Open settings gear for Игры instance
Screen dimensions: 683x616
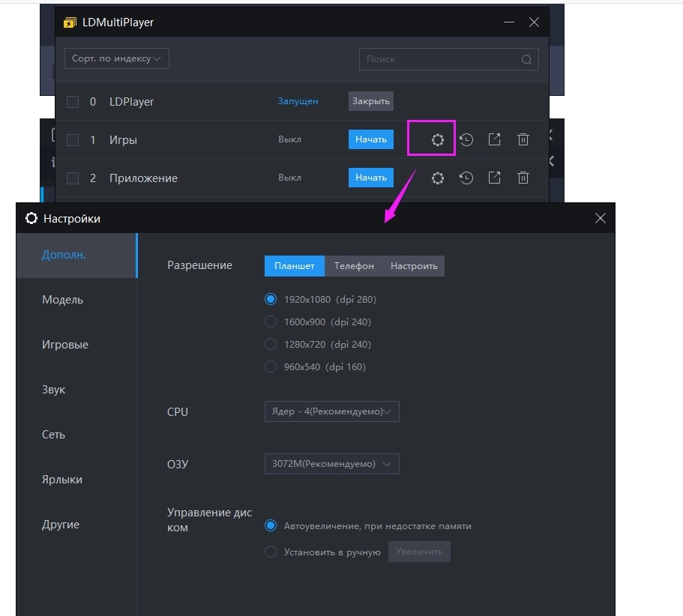[x=438, y=139]
